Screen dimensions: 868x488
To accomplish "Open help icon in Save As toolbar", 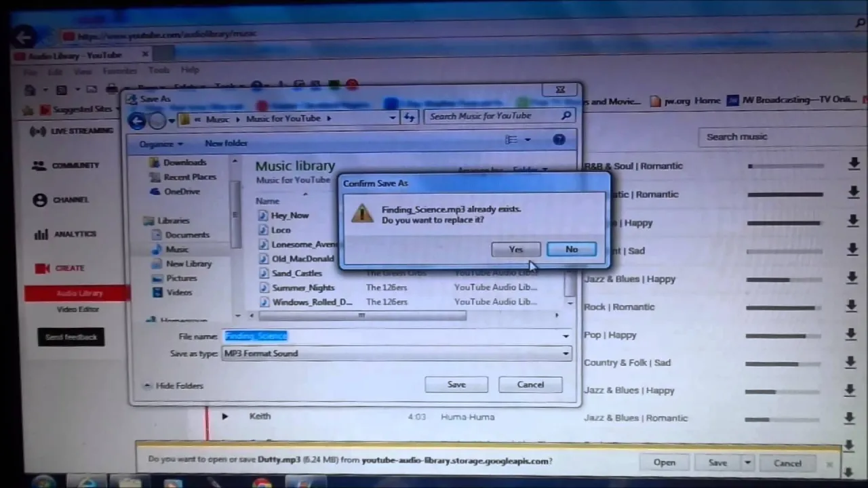I will point(559,140).
